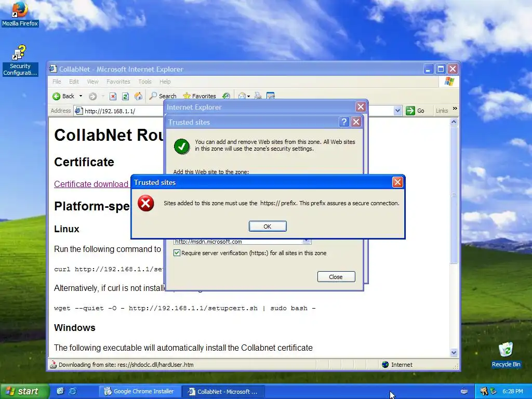Open the Back history dropdown arrow
This screenshot has height=399, width=532.
pos(81,96)
